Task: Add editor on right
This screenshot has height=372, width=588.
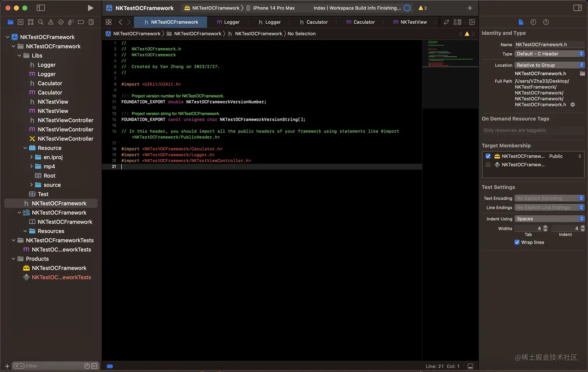Action: pos(472,22)
